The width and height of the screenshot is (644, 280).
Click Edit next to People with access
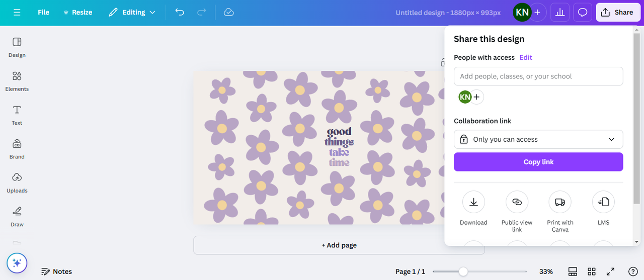(526, 57)
